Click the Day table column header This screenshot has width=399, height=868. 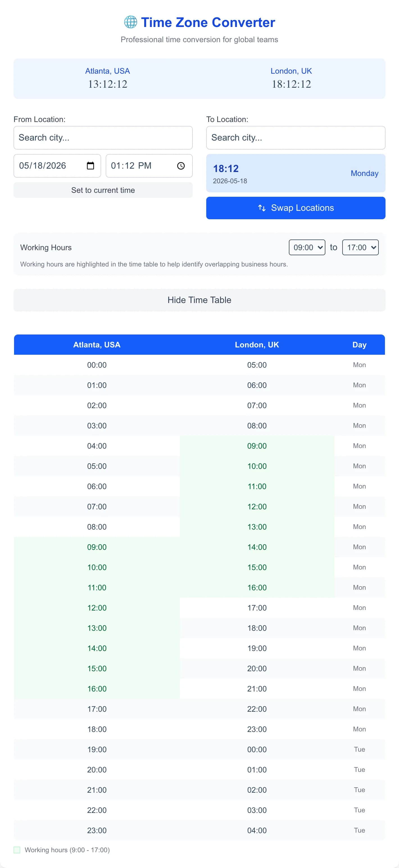(x=359, y=345)
